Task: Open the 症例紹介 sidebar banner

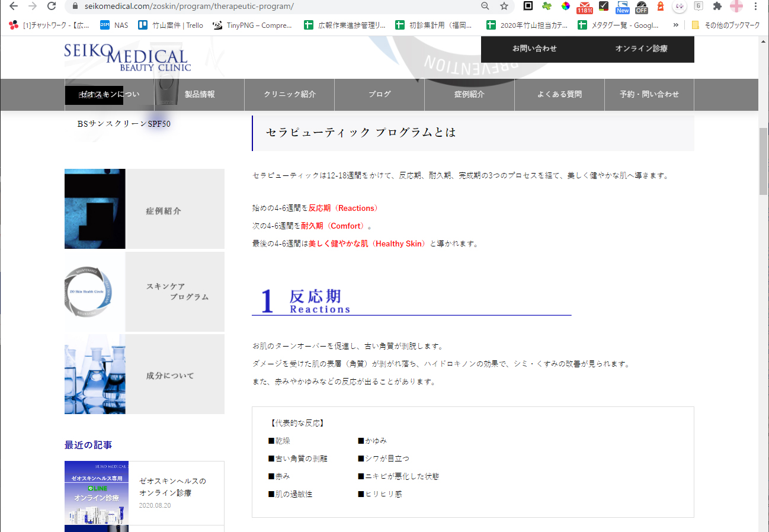Action: [x=145, y=209]
